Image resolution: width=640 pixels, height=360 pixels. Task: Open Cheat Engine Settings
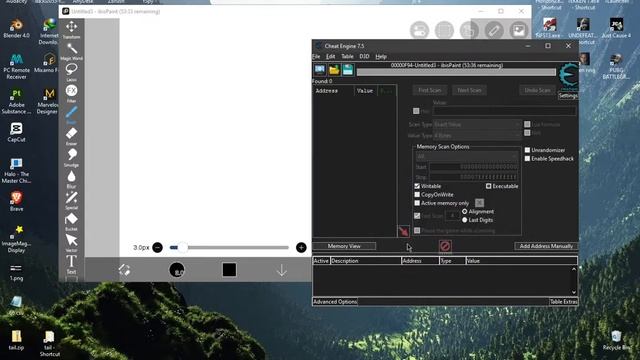(568, 96)
